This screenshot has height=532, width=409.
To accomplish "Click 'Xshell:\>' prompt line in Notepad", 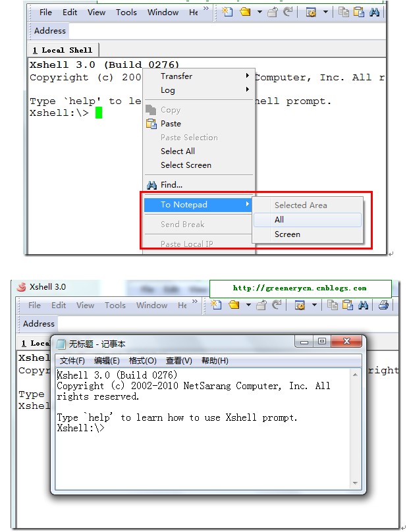I will click(x=80, y=428).
